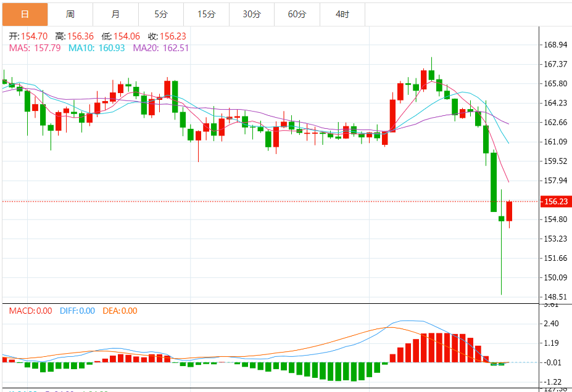The image size is (572, 392).
Task: Click the 151.66 price axis label
Action: 555,258
